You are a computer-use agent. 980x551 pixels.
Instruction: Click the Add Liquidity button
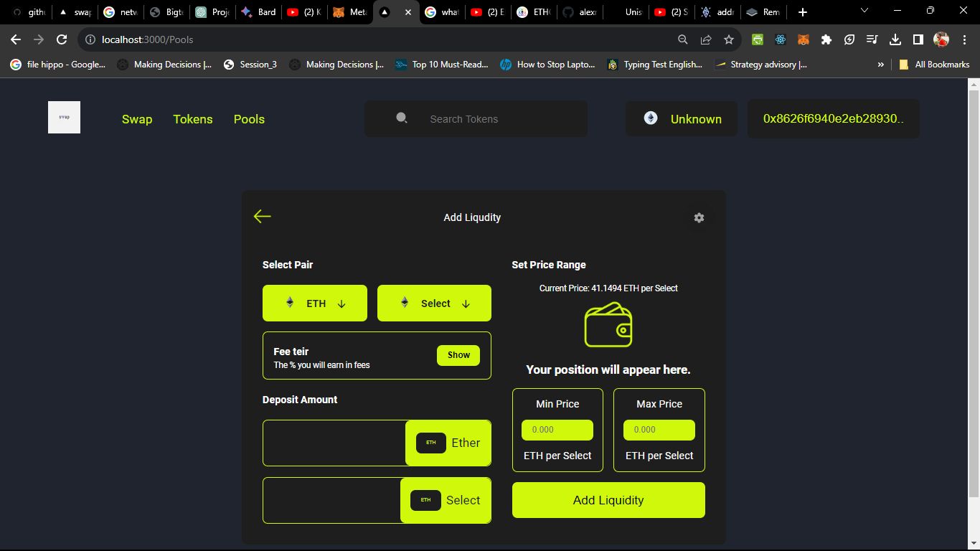click(608, 500)
